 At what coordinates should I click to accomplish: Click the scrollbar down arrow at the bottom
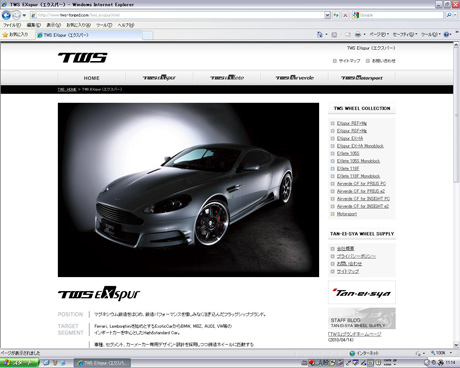tap(456, 345)
